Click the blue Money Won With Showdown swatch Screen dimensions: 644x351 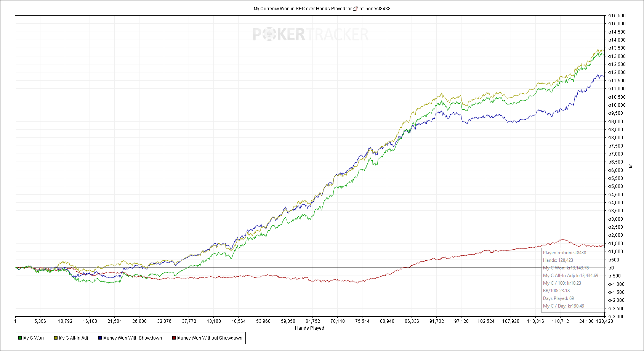(x=100, y=338)
